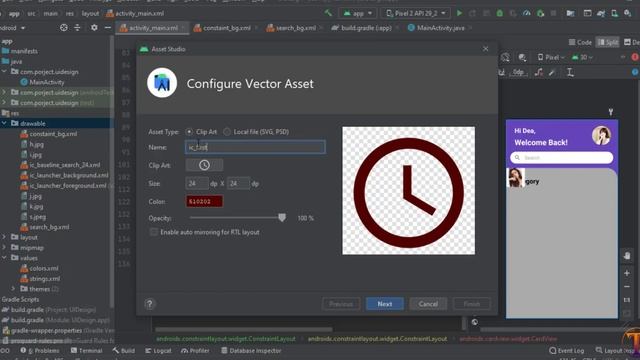The image size is (640, 360).
Task: Enable auto mirroring for RTL layout checkbox
Action: pyautogui.click(x=154, y=232)
